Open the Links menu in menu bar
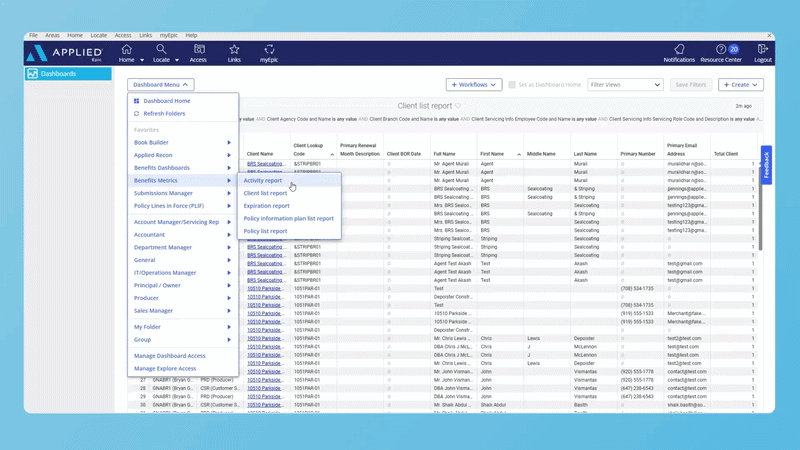Viewport: 800px width, 450px height. point(145,35)
